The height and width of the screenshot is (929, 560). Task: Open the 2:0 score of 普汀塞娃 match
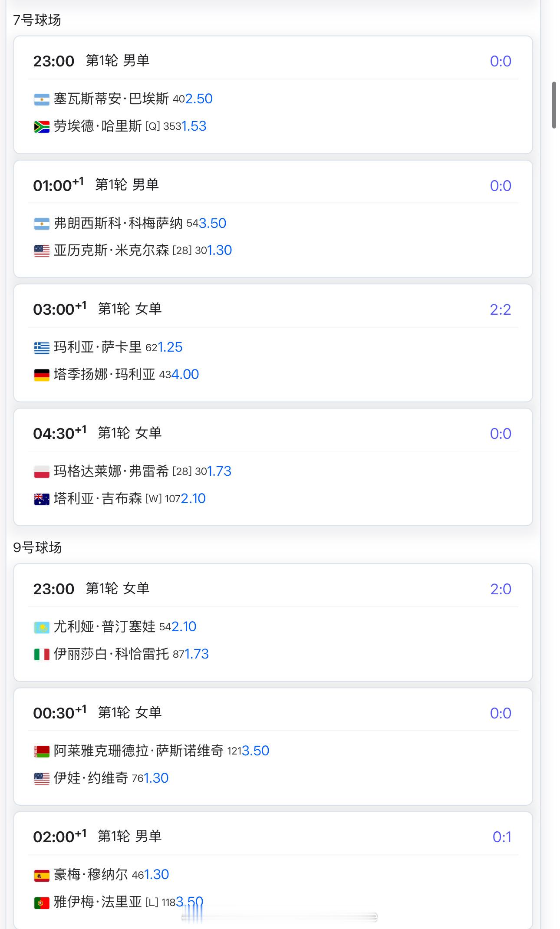(x=501, y=589)
